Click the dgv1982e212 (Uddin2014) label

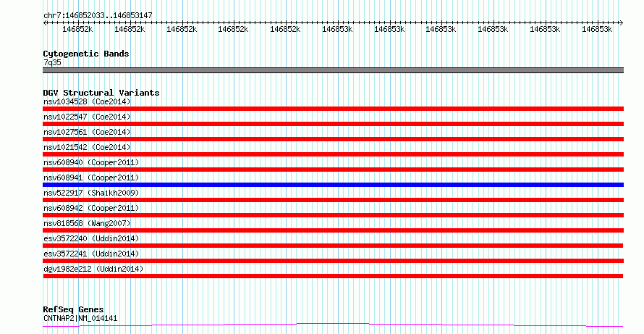click(93, 269)
